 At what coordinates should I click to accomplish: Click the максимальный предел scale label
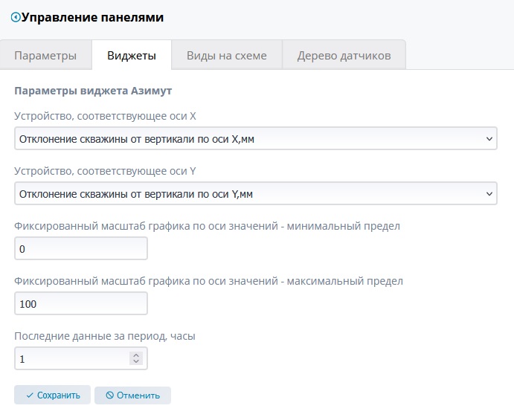coord(208,281)
